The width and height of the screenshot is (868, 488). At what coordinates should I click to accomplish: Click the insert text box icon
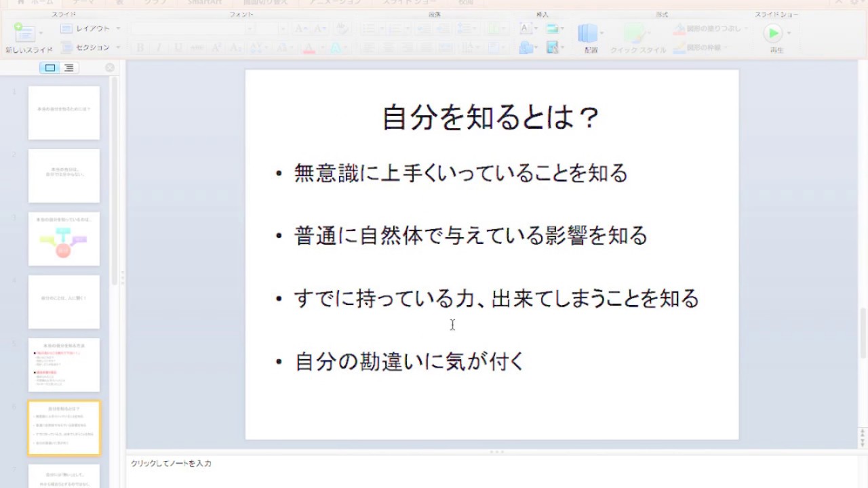pos(525,28)
